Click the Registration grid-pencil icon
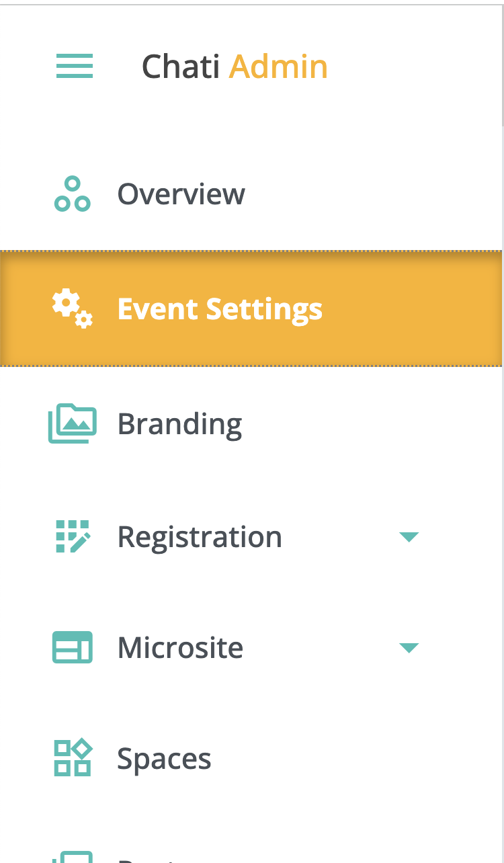Viewport: 504px width, 863px height. [72, 536]
